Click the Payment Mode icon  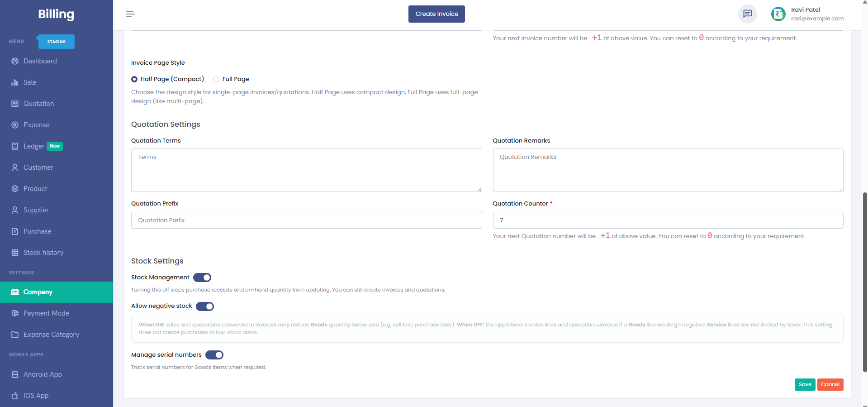pos(15,313)
